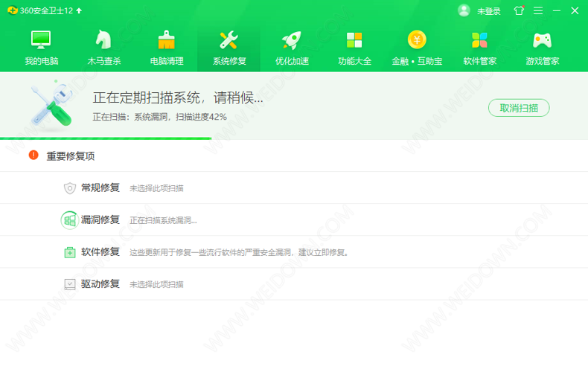Open 电脑清理 broom icon
588x372 pixels.
point(167,39)
